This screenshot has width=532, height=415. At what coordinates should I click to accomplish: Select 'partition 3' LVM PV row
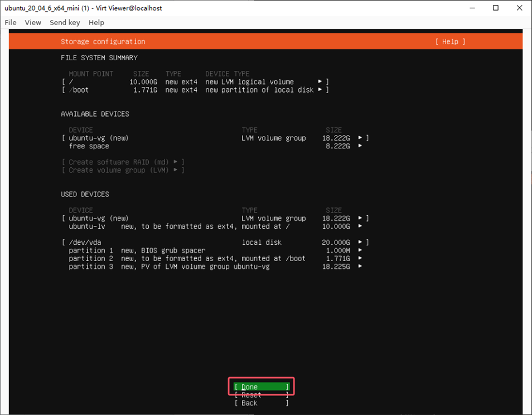point(215,267)
